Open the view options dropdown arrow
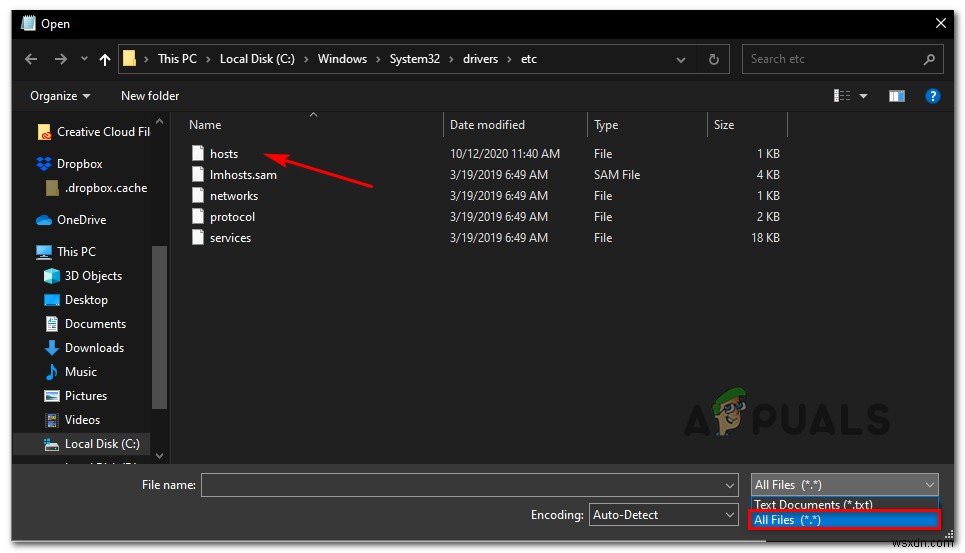Viewport: 965px width, 553px height. pos(863,96)
